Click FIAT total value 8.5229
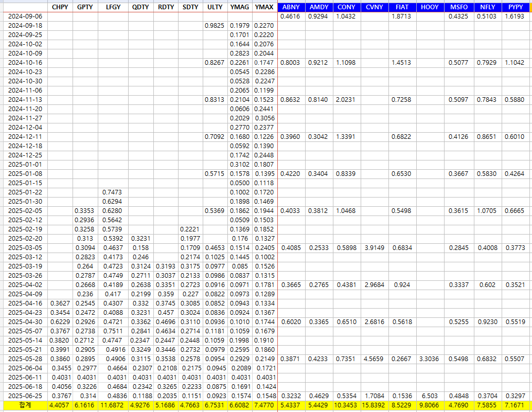 pyautogui.click(x=402, y=405)
